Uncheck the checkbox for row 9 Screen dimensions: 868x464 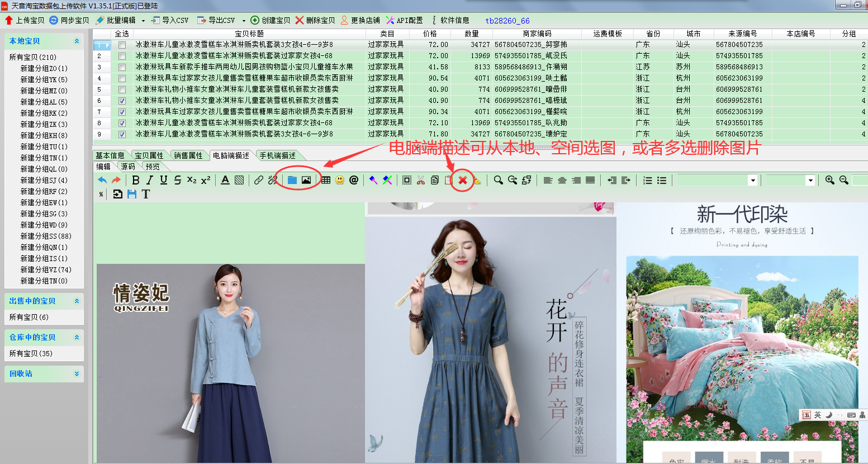(x=122, y=134)
